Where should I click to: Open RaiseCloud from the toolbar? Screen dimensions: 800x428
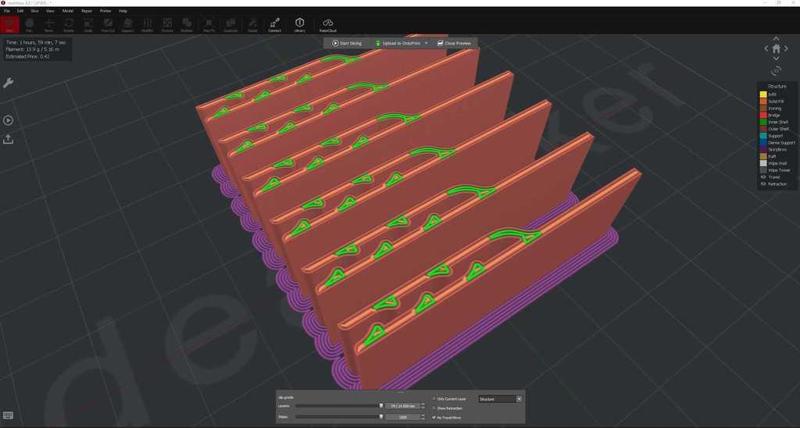(328, 24)
